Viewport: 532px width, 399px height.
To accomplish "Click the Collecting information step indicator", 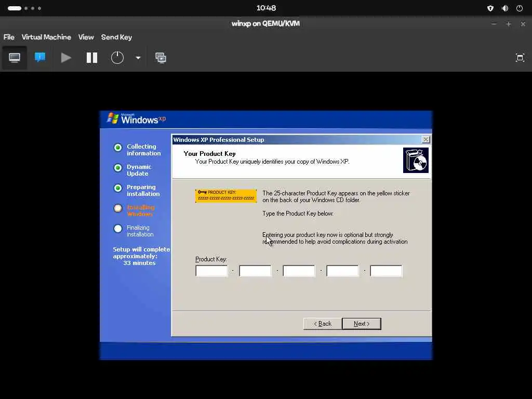I will click(x=118, y=148).
